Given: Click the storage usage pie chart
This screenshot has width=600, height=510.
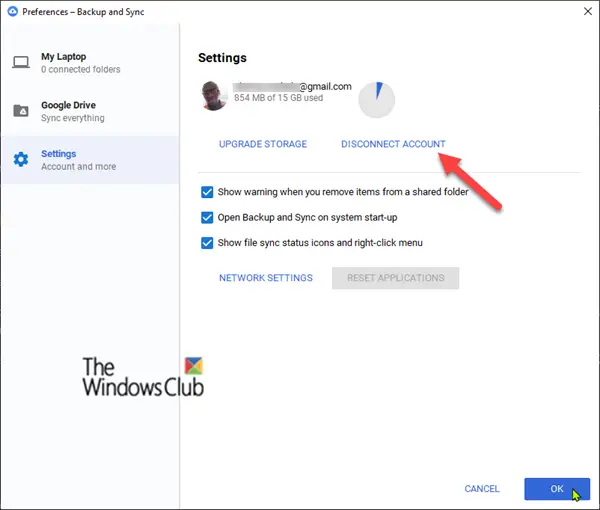Looking at the screenshot, I should point(377,99).
